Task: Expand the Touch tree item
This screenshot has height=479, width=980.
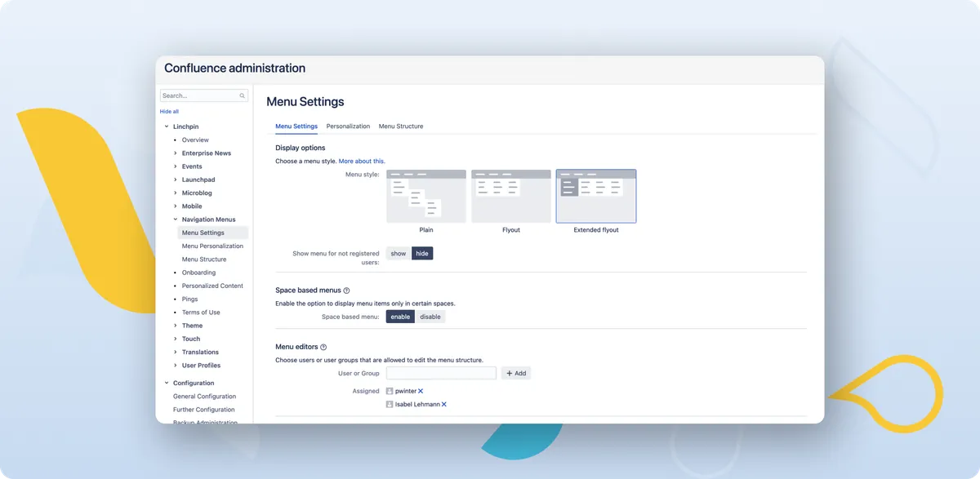Action: [x=176, y=339]
